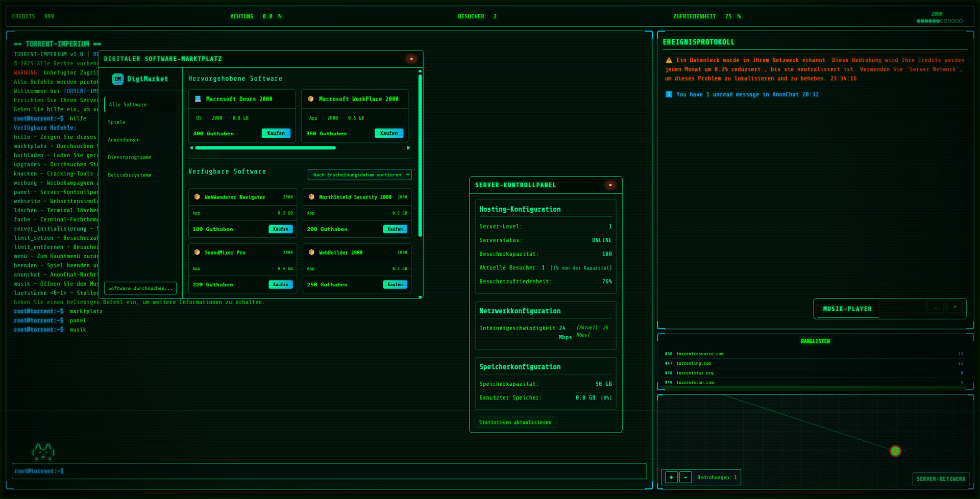Zoom out network map with minus button
The image size is (980, 499).
click(685, 478)
